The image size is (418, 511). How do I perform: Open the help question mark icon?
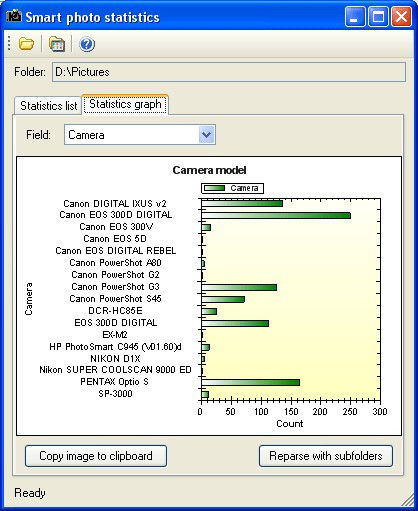click(87, 44)
